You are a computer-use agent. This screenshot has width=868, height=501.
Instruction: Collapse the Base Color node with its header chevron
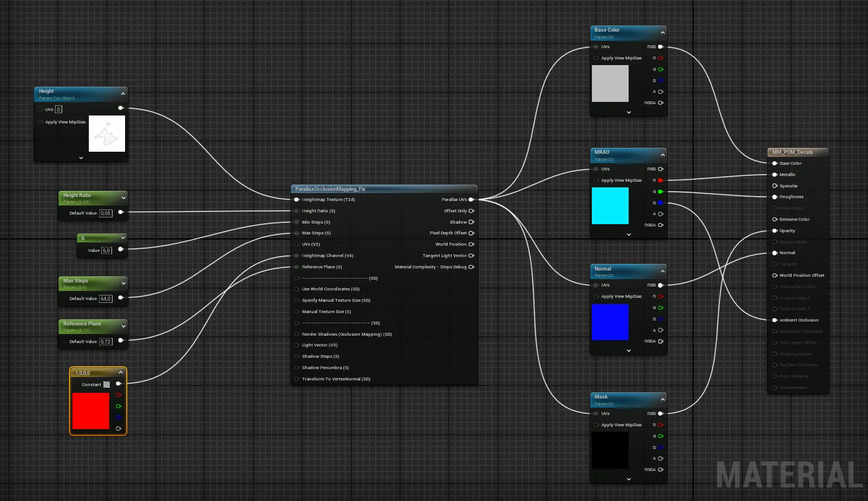(x=663, y=32)
